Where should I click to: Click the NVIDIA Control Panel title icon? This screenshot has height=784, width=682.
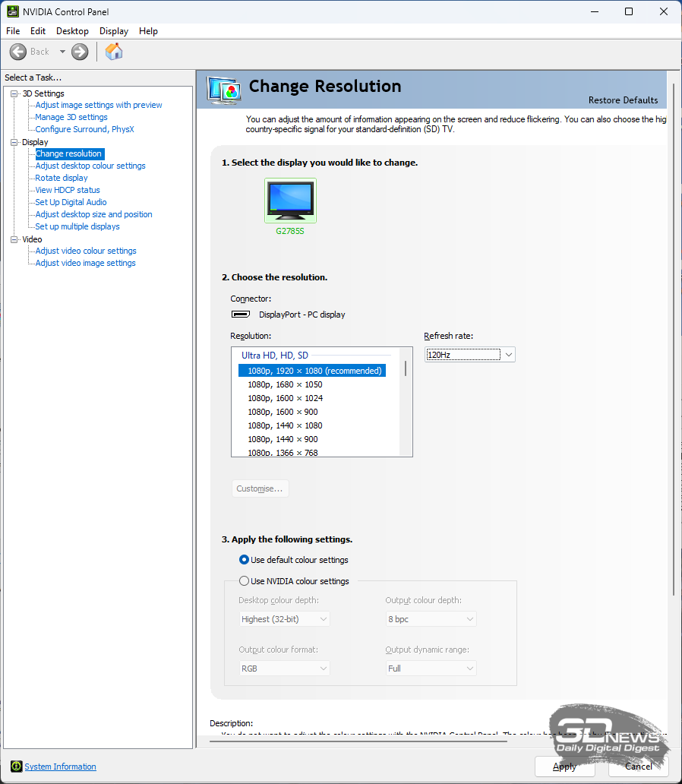(x=13, y=11)
